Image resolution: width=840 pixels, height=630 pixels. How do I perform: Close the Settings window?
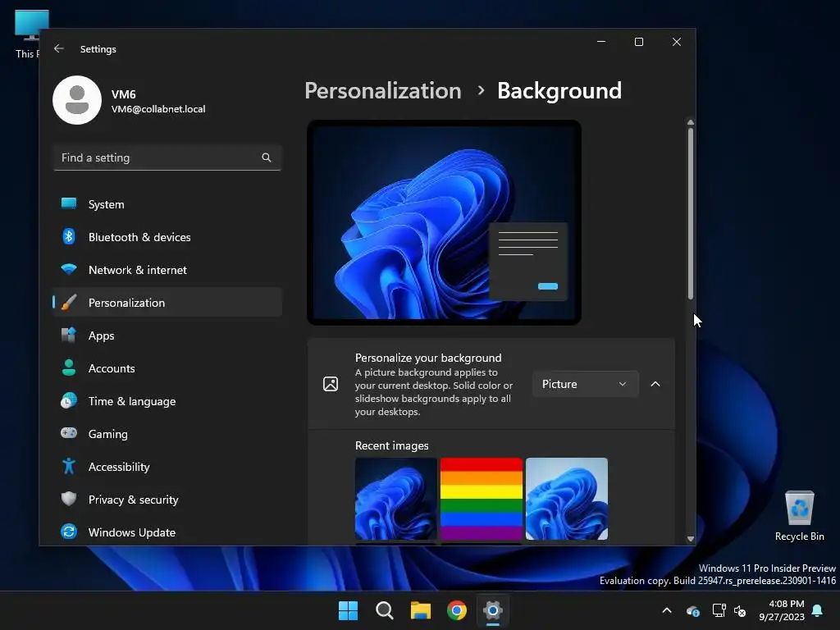coord(677,42)
